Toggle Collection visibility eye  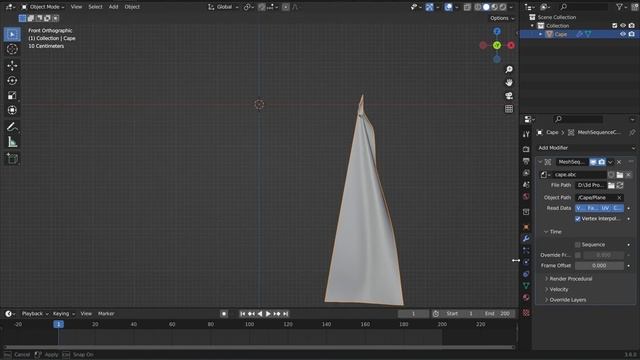tap(623, 26)
